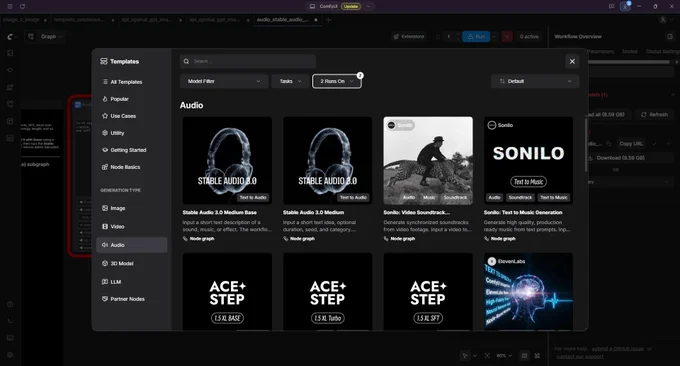Image resolution: width=680 pixels, height=366 pixels.
Task: Toggle the minimap button on canvas toolbar
Action: [524, 356]
